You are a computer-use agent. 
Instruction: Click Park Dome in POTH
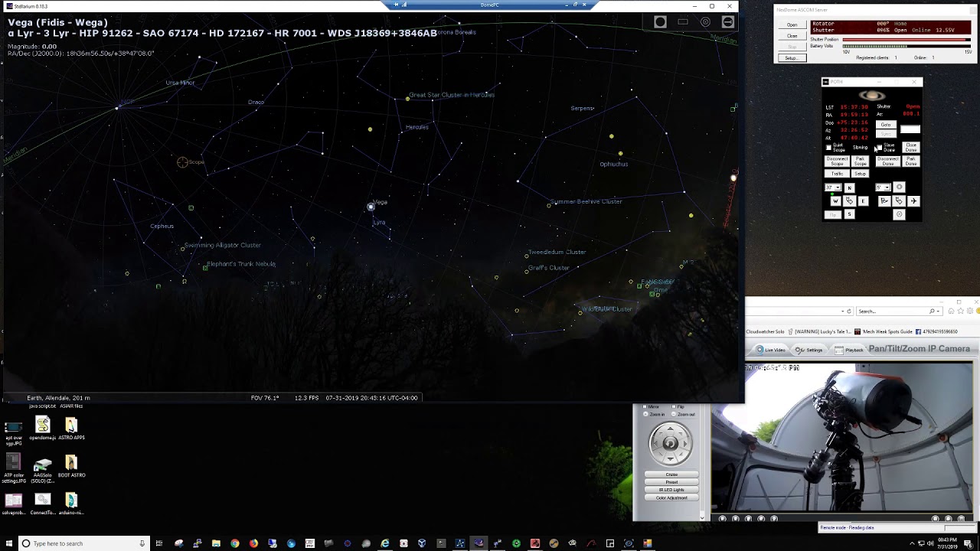911,161
